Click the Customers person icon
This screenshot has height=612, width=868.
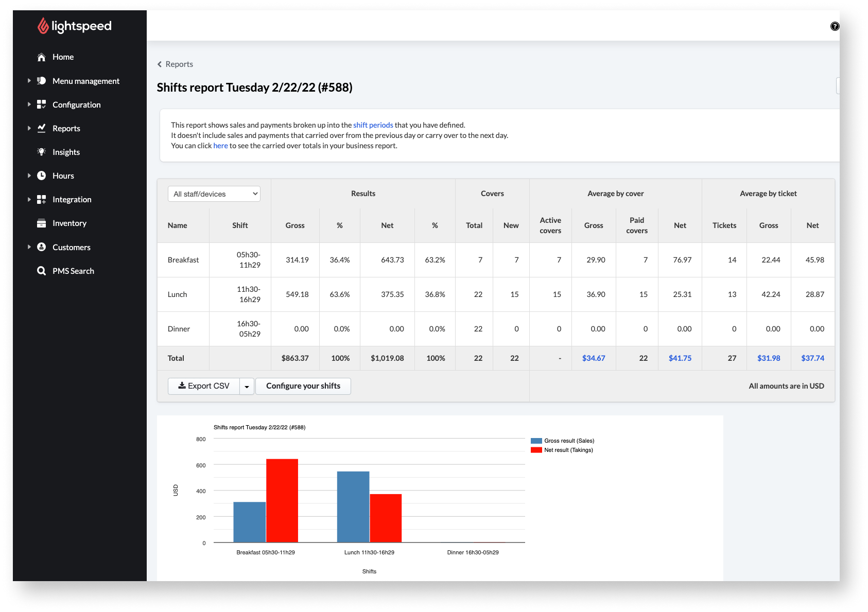[x=42, y=247]
